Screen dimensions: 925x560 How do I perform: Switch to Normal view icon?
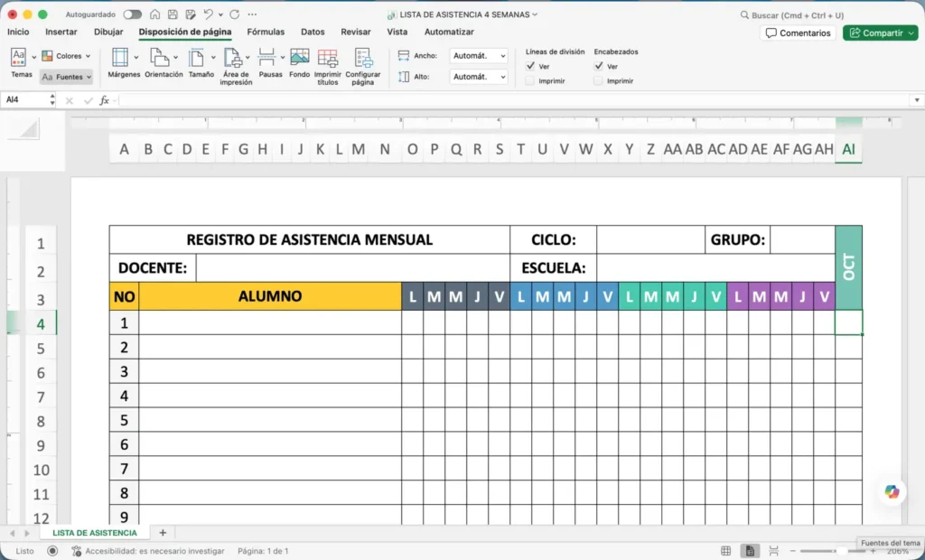tap(725, 551)
